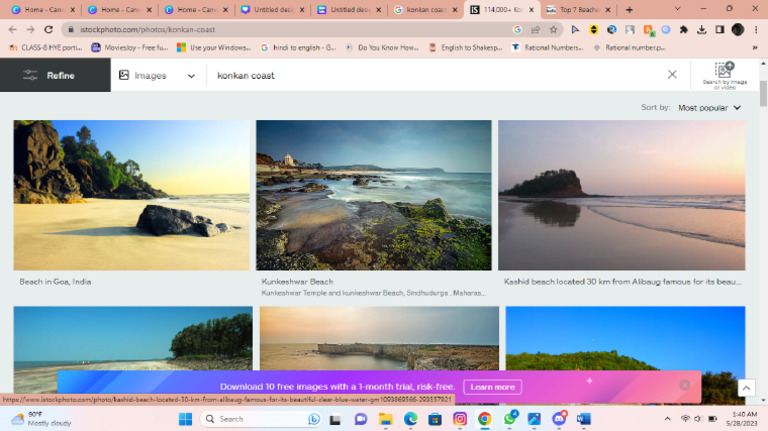Click the taskbar Search box
The width and height of the screenshot is (768, 431).
261,419
